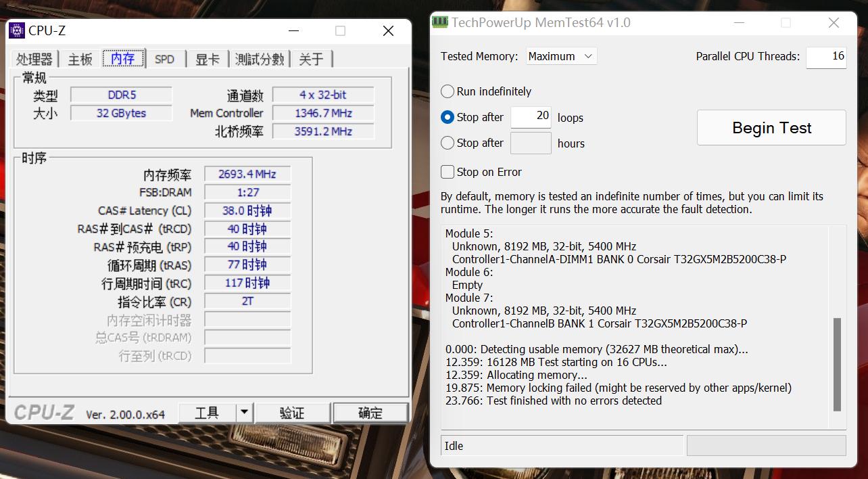Click the loops input field showing 20
Image resolution: width=868 pixels, height=479 pixels.
point(531,116)
